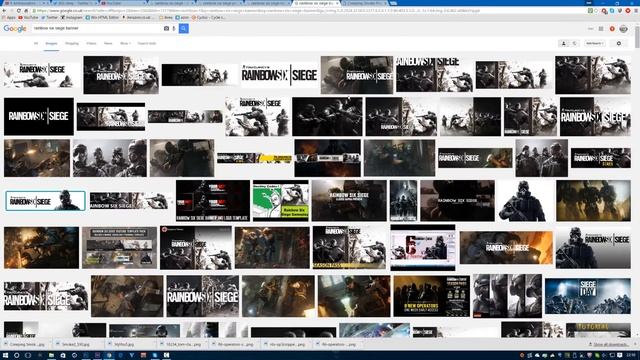Open the Instagram bookmark
Viewport: 640px width, 360px height.
(71, 18)
